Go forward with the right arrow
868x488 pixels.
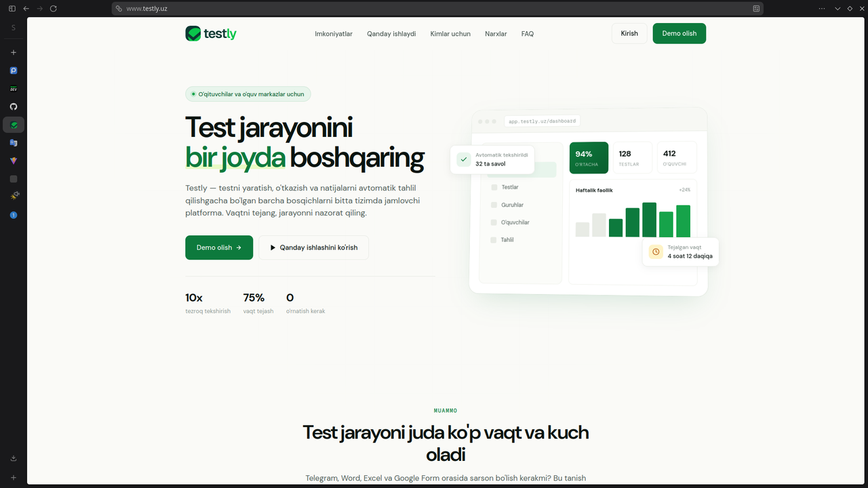(39, 8)
